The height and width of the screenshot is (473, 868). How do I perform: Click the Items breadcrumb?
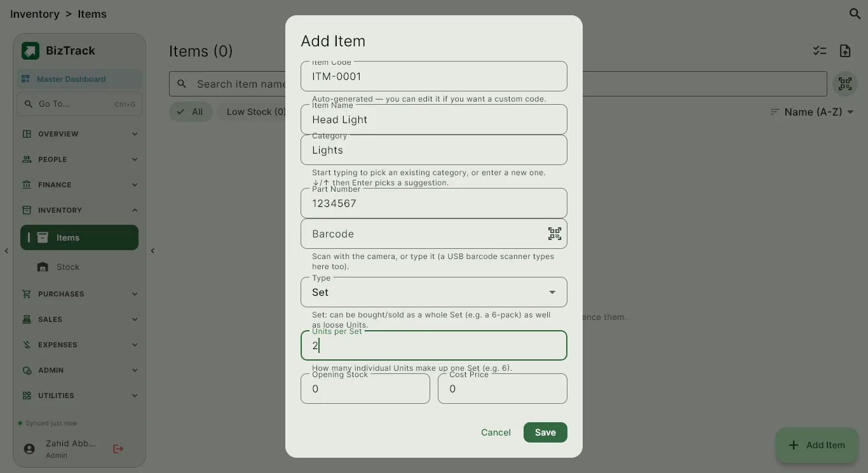tap(92, 14)
